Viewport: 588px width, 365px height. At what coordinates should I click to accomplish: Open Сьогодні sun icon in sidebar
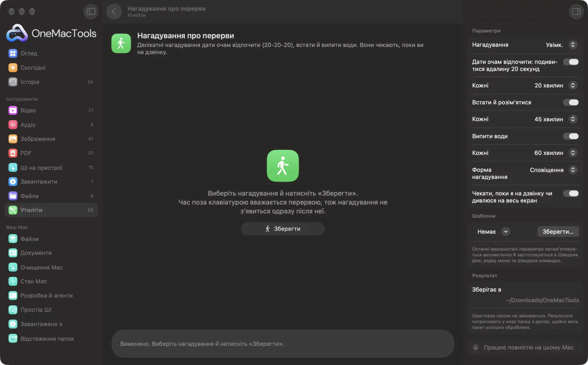tap(13, 68)
